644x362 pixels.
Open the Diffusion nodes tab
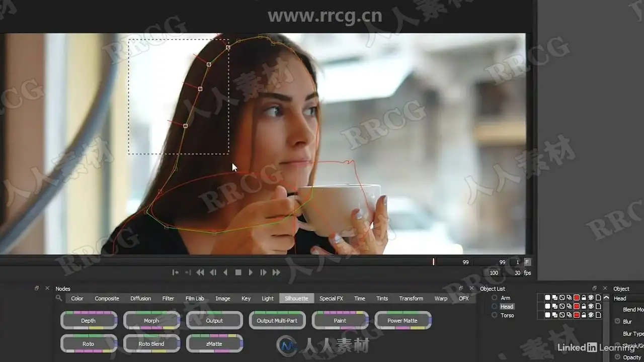140,298
